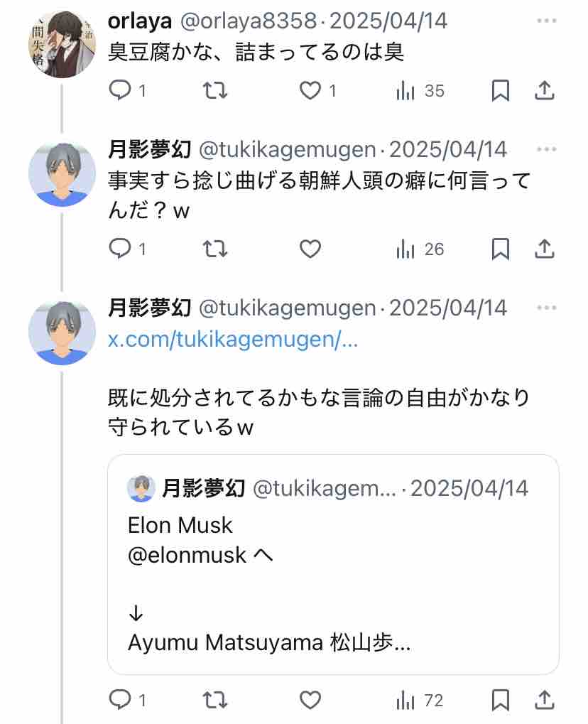The height and width of the screenshot is (724, 588).
Task: Retweet the tweet with 26 views
Action: click(215, 249)
